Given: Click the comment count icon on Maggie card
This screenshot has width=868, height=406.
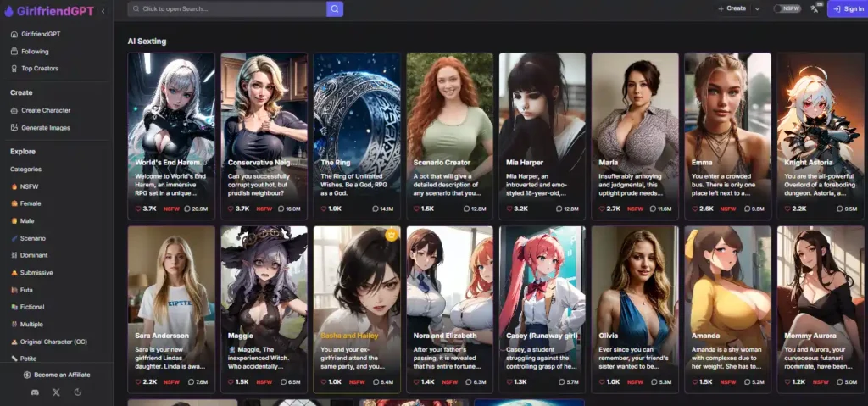Looking at the screenshot, I should tap(281, 381).
